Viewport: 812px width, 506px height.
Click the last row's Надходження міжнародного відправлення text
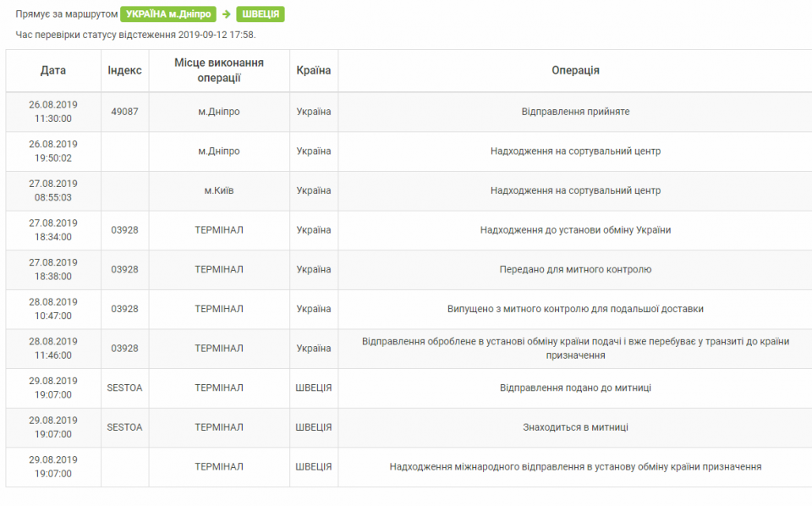point(575,467)
